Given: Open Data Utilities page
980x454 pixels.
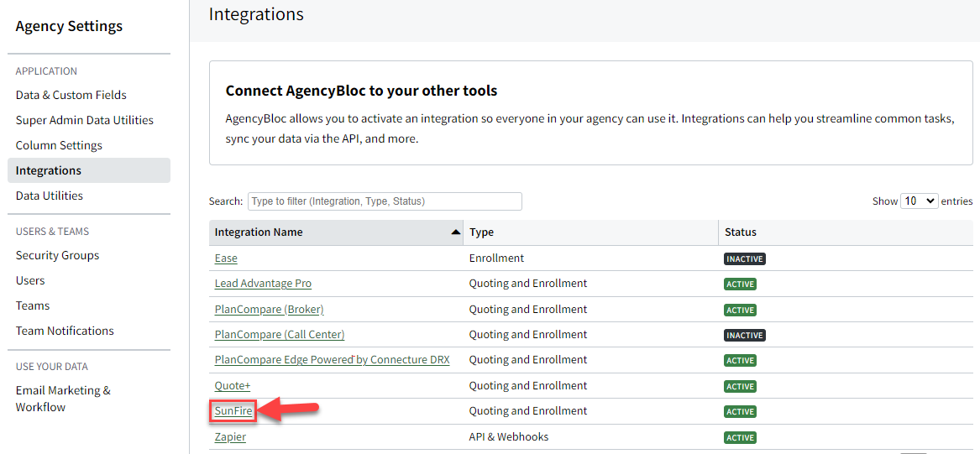Looking at the screenshot, I should 49,196.
